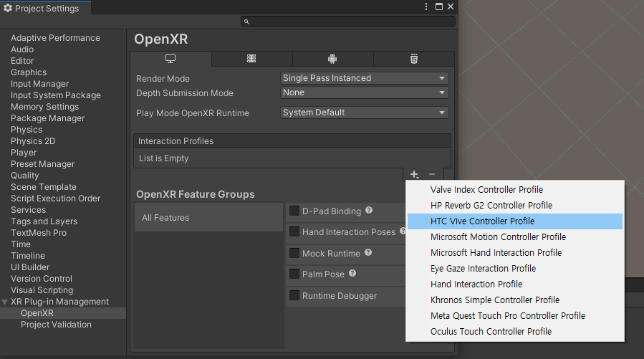Enable the D-Pad Binding checkbox
This screenshot has width=644, height=359.
pyautogui.click(x=294, y=211)
